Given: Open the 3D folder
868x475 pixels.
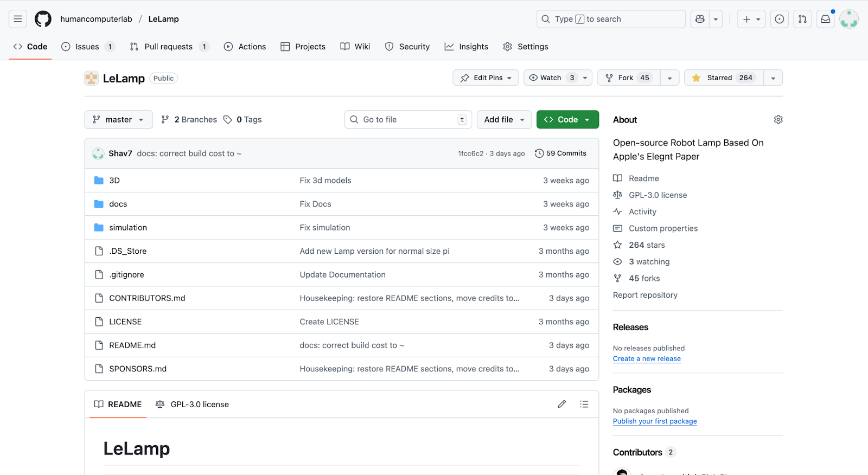Looking at the screenshot, I should [x=114, y=181].
